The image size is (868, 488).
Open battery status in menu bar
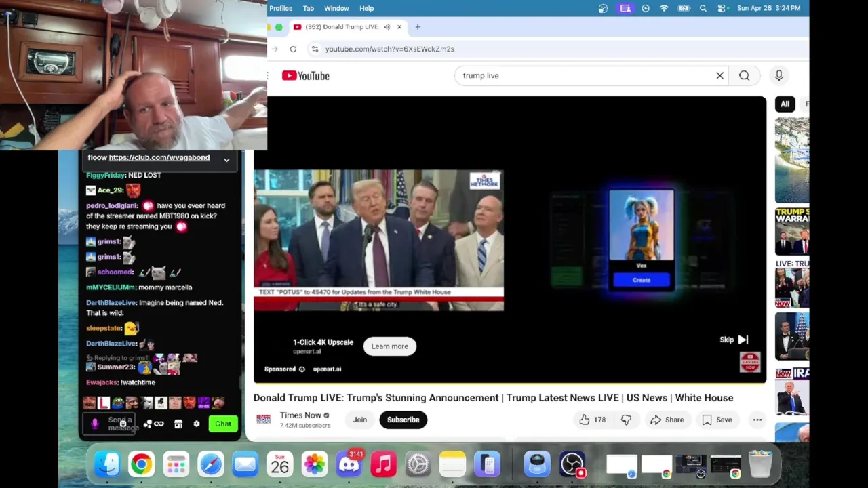point(684,8)
